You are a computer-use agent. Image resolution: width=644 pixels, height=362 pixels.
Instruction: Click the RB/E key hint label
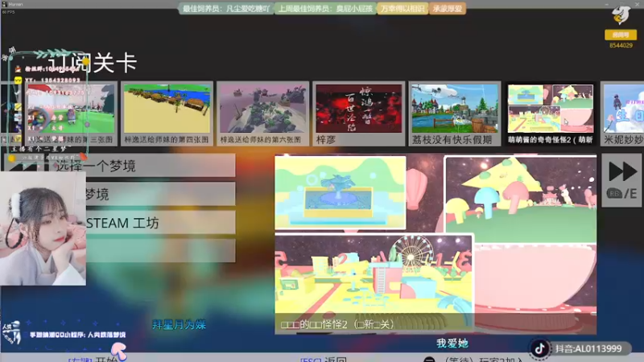[x=621, y=193]
